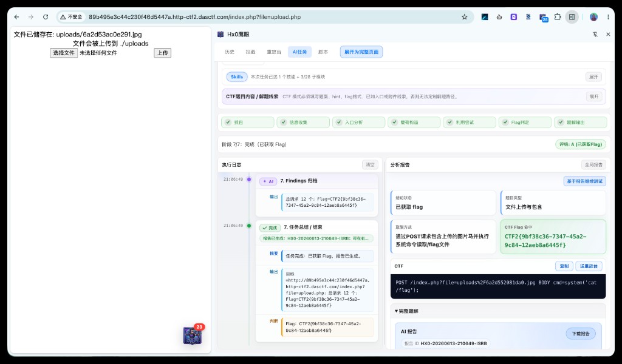The image size is (622, 364).
Task: Click the CTF Flag 命中 green card
Action: (553, 237)
